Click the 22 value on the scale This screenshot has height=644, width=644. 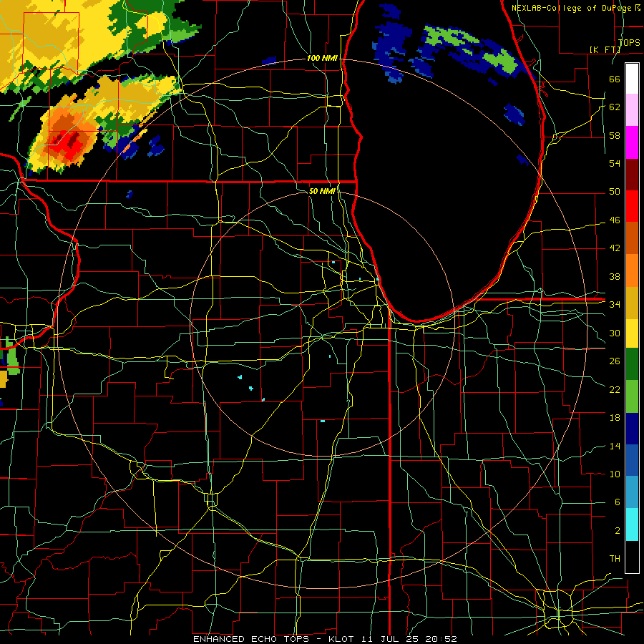615,389
